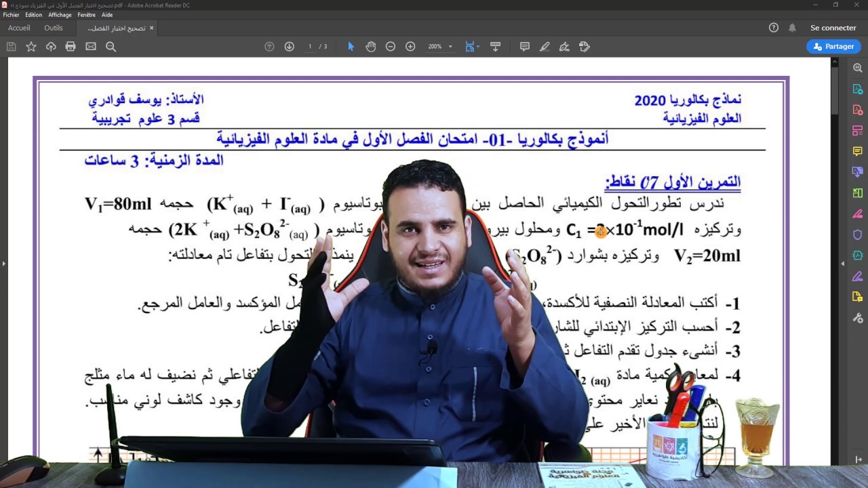The width and height of the screenshot is (868, 488).
Task: Switch to the Accueil tab
Action: (x=19, y=28)
